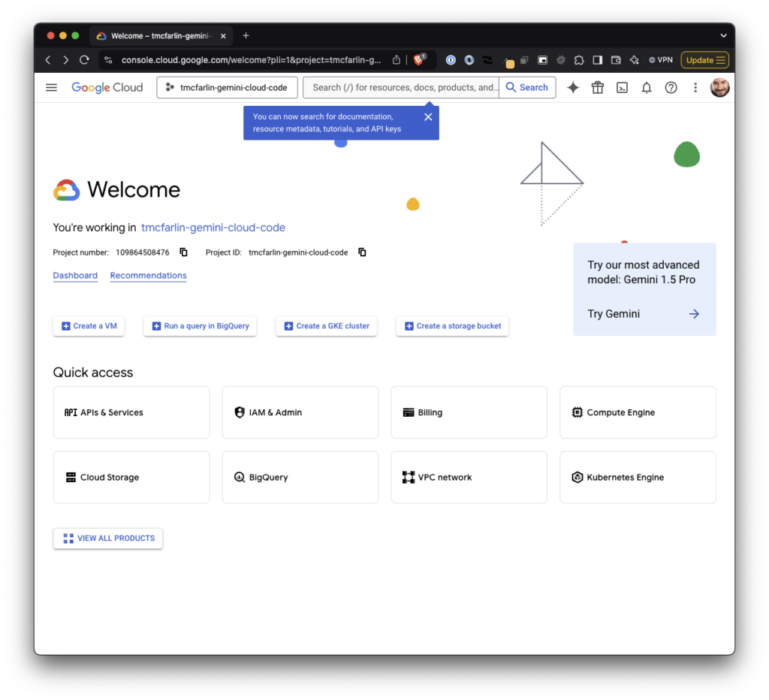This screenshot has height=700, width=769.
Task: Open APIs & Services quick access card
Action: click(131, 412)
